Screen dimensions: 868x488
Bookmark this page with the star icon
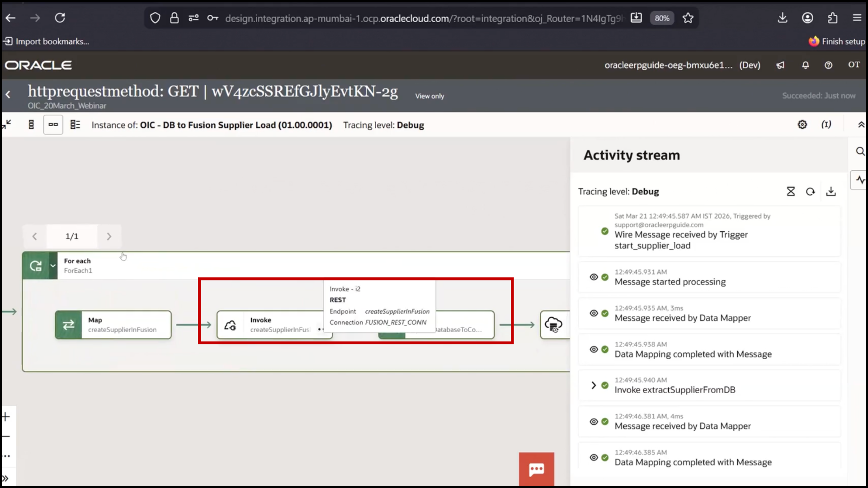[688, 18]
